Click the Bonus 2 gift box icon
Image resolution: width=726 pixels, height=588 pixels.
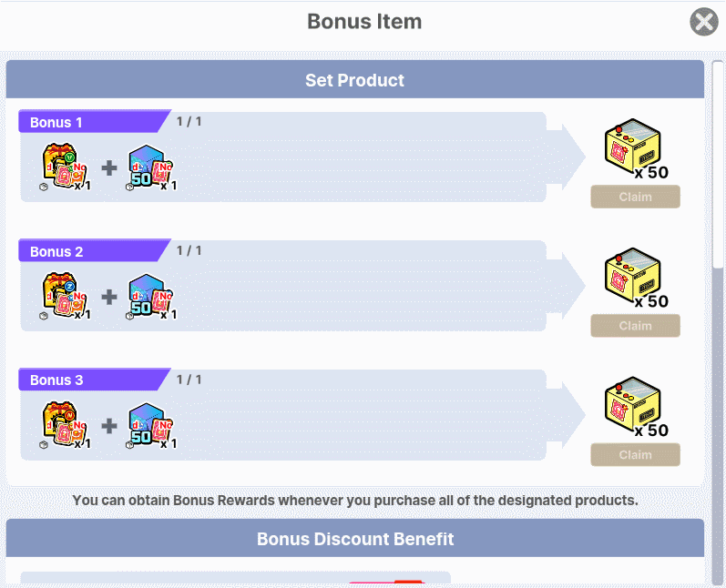tap(66, 297)
